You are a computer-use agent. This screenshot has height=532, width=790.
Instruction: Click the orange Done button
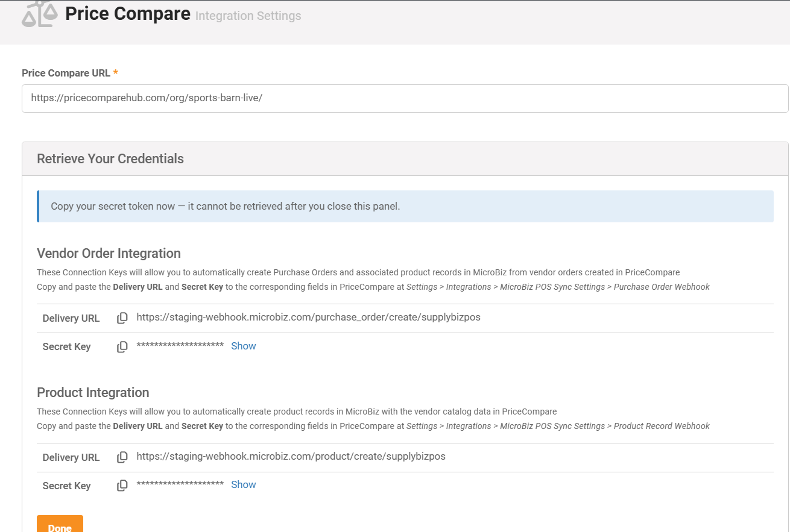60,524
